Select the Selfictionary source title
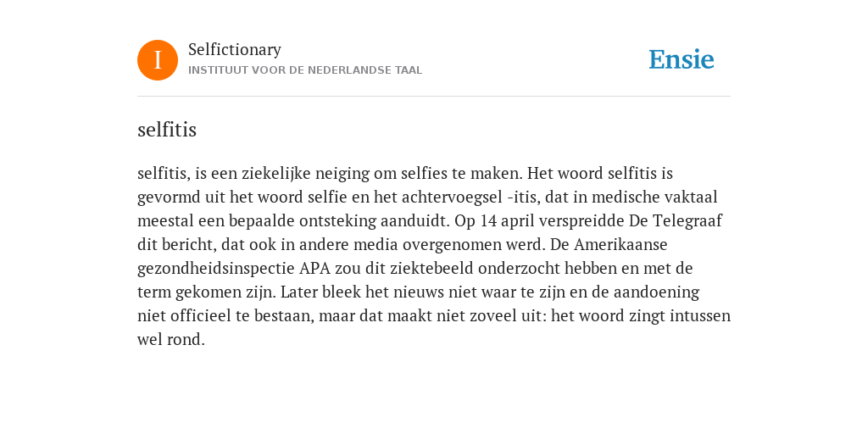The height and width of the screenshot is (434, 868). (x=235, y=50)
